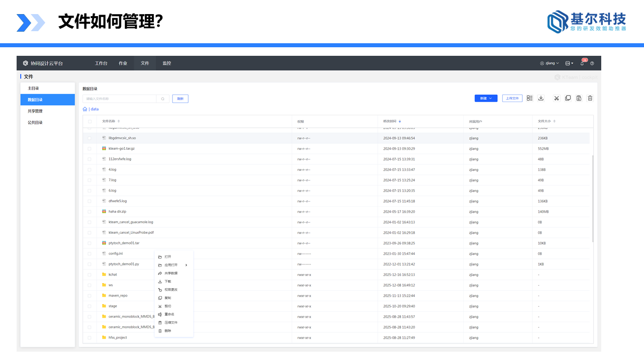Viewport: 644px width, 362px height.
Task: Click the cut scissors icon in toolbar
Action: [x=556, y=98]
